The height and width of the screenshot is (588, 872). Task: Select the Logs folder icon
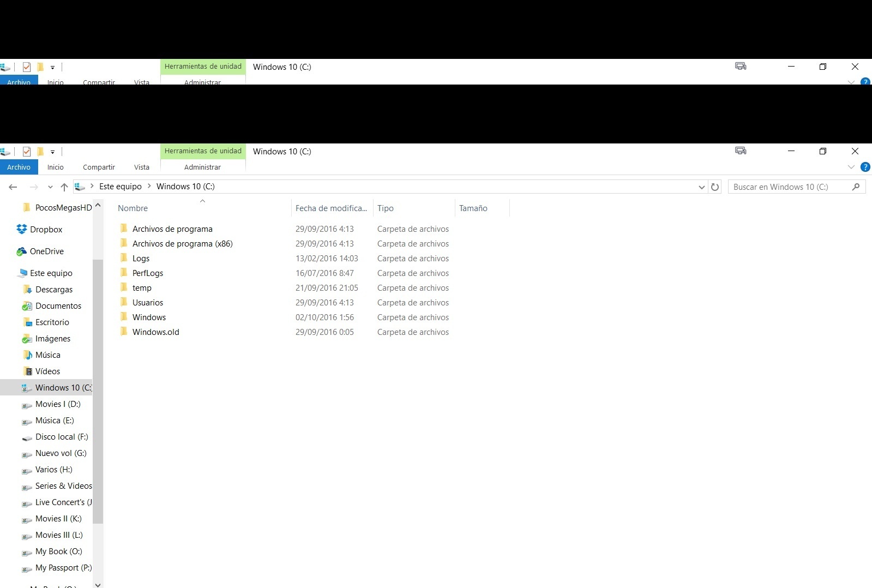[124, 258]
